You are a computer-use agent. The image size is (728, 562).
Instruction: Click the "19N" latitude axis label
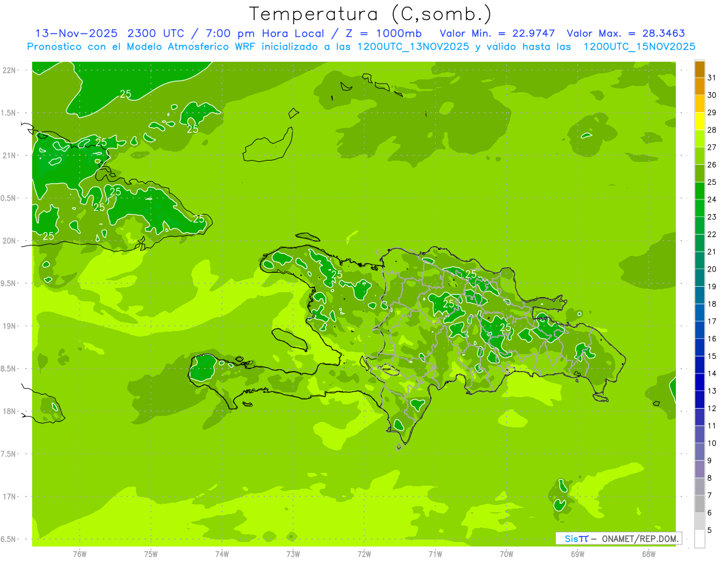coord(9,326)
